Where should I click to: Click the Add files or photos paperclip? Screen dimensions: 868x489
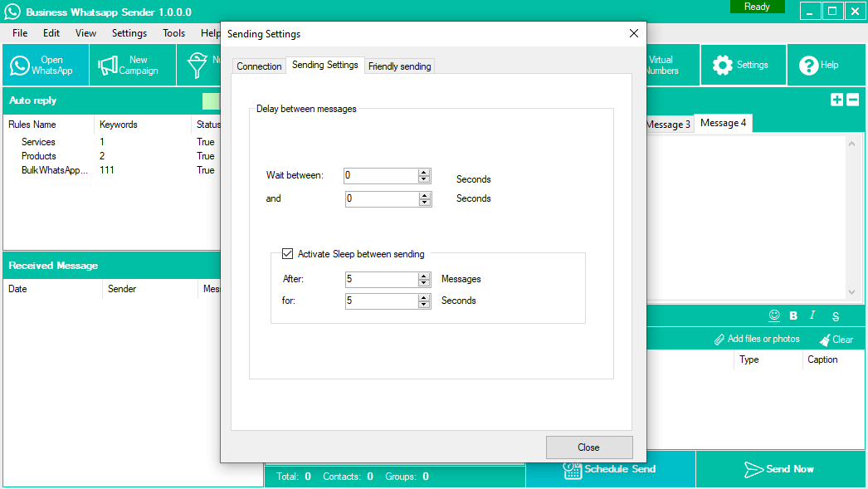(757, 339)
